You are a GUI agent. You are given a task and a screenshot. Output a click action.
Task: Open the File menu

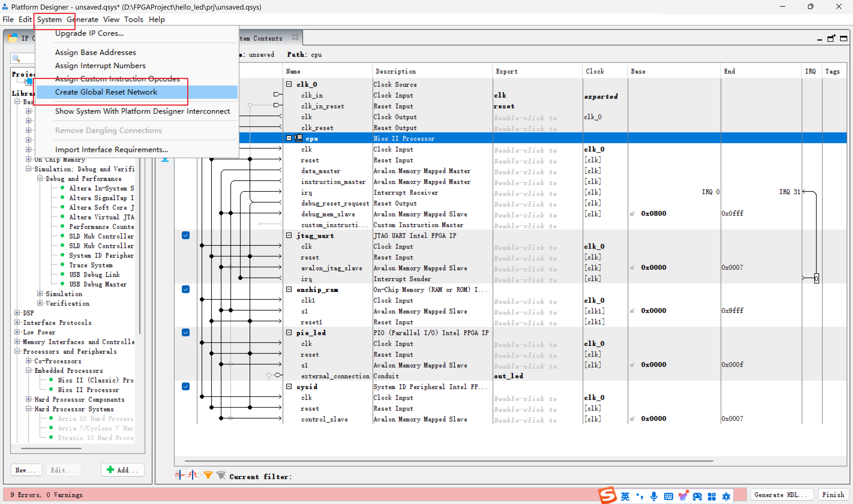(8, 19)
